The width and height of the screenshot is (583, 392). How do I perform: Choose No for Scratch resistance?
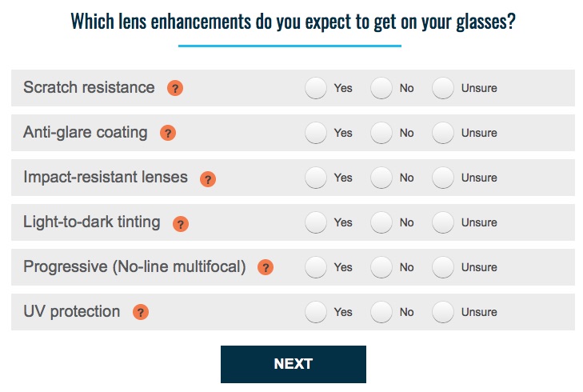381,88
